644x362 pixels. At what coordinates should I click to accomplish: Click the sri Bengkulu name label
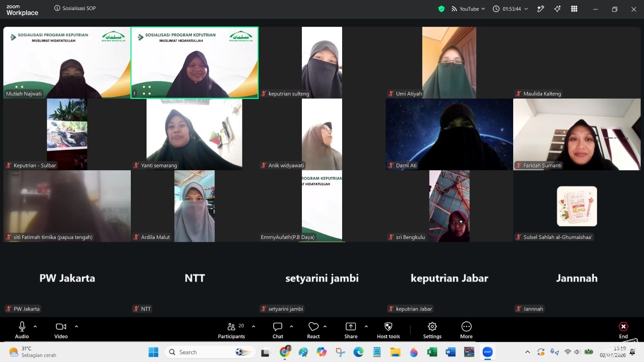click(410, 237)
